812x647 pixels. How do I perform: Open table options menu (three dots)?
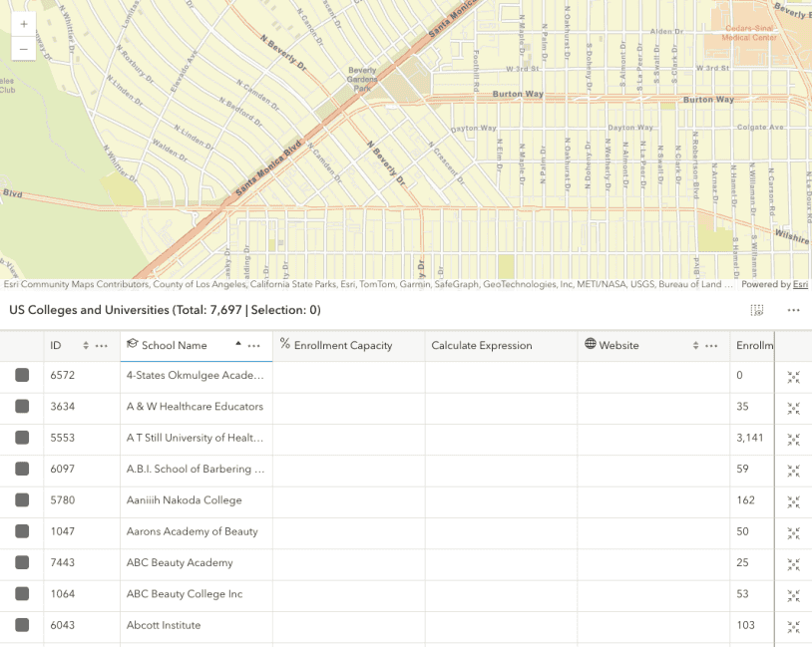793,310
